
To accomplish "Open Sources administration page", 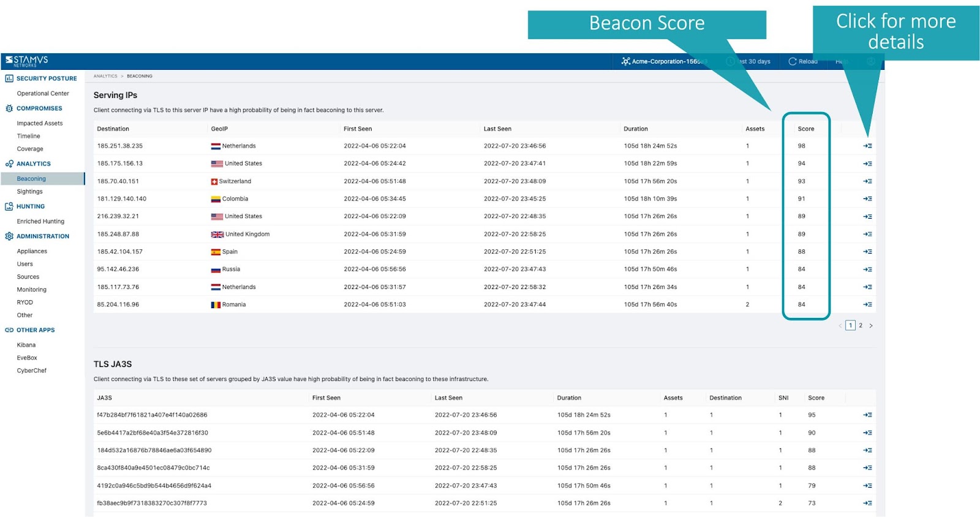I will (28, 277).
